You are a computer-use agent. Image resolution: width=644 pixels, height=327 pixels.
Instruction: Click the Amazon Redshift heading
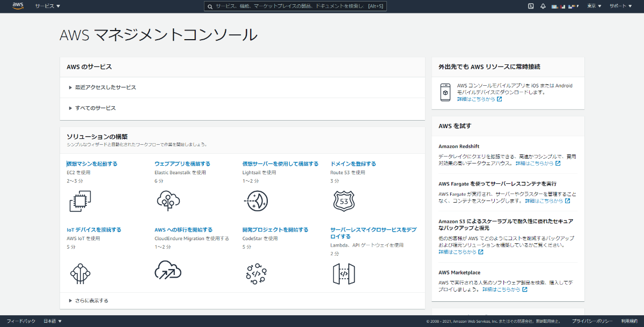(459, 146)
